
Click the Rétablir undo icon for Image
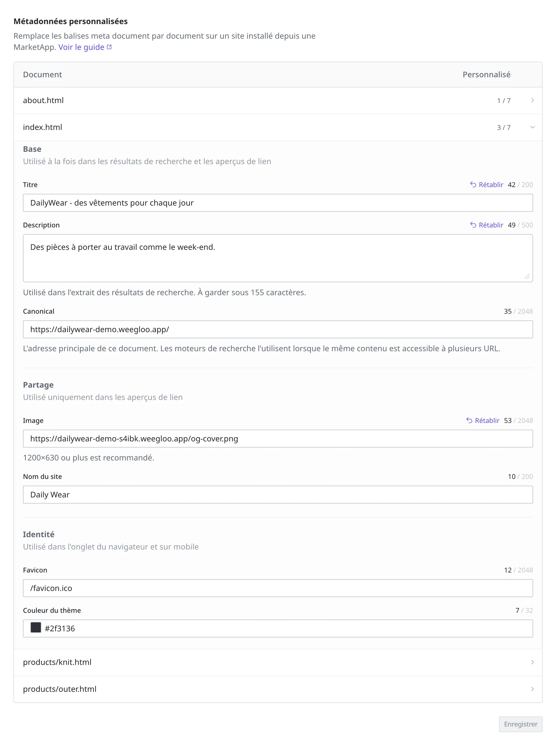(x=469, y=420)
